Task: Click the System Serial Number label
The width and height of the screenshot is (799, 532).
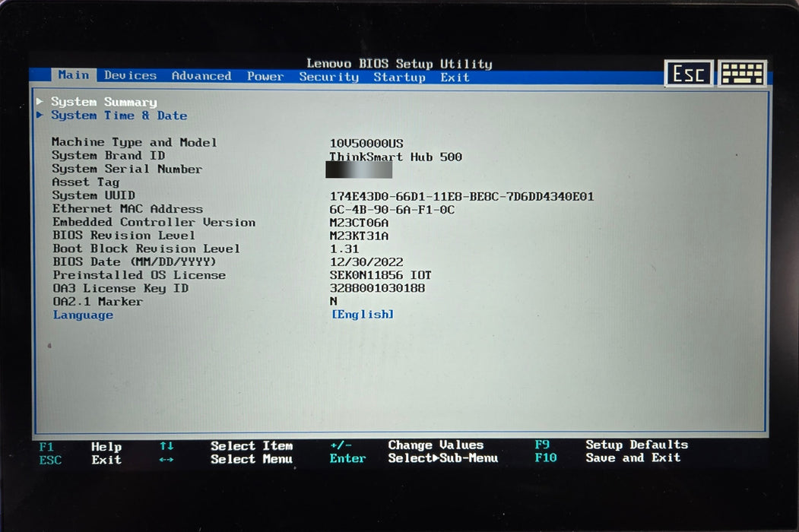Action: (127, 169)
